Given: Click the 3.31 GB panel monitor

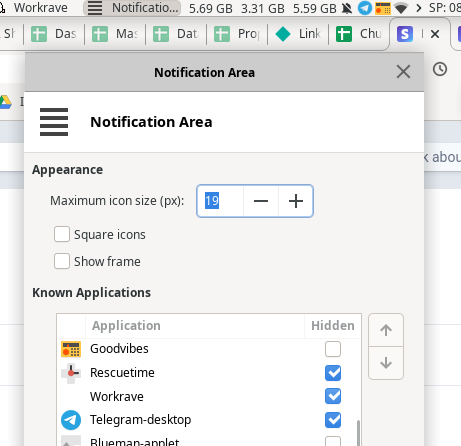Looking at the screenshot, I should [x=263, y=8].
